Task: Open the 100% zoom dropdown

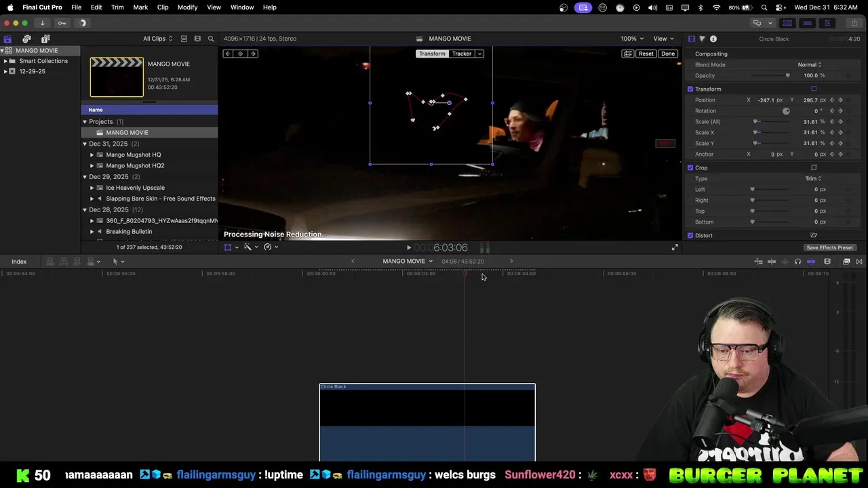Action: (x=632, y=39)
